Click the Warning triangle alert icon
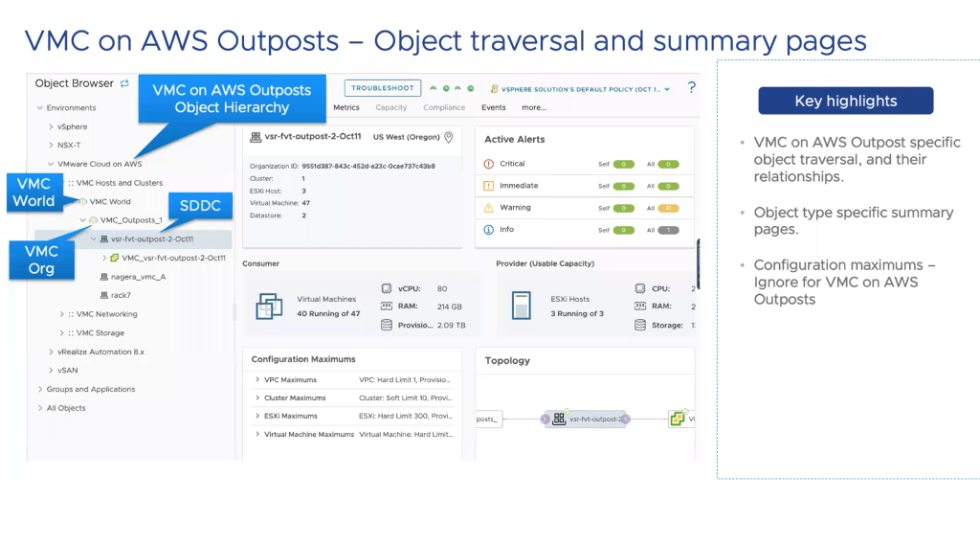Viewport: 980px width, 545px height. tap(489, 208)
